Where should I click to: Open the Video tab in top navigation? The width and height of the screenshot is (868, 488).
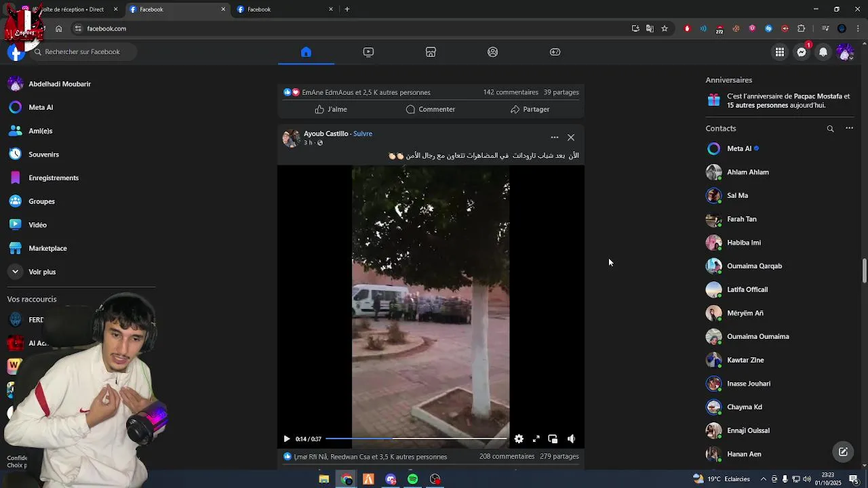(x=368, y=52)
